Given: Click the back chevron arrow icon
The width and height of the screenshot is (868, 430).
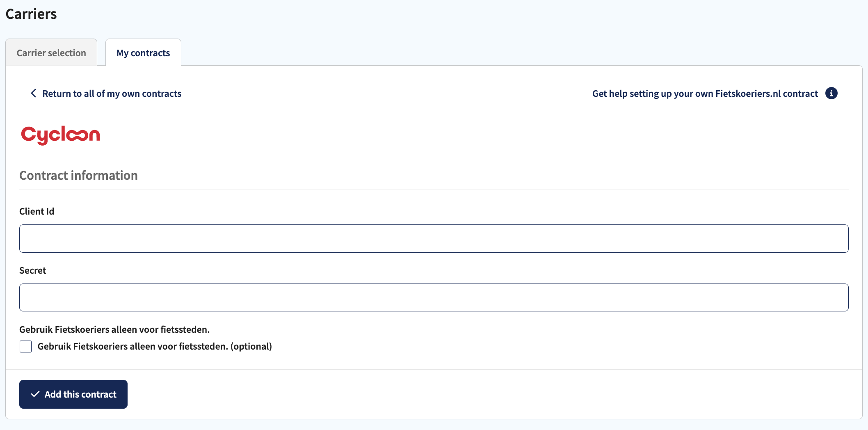Looking at the screenshot, I should click(33, 94).
